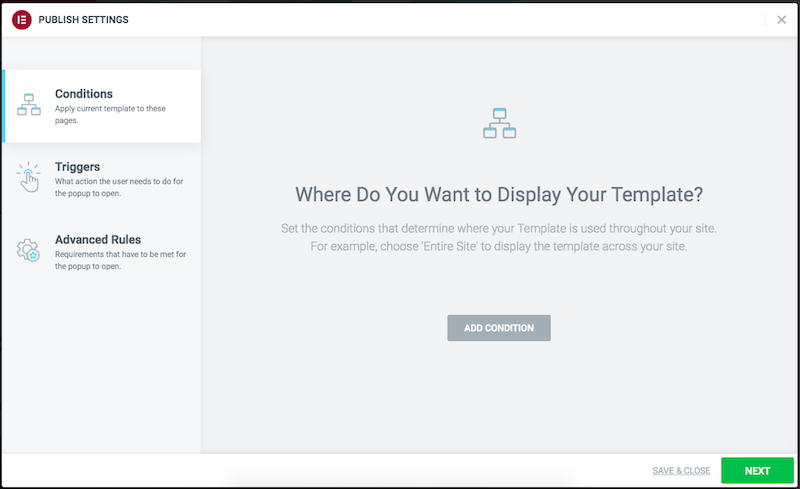Click the Advanced Rules gear icon
Screen dimensions: 800x489
(28, 250)
